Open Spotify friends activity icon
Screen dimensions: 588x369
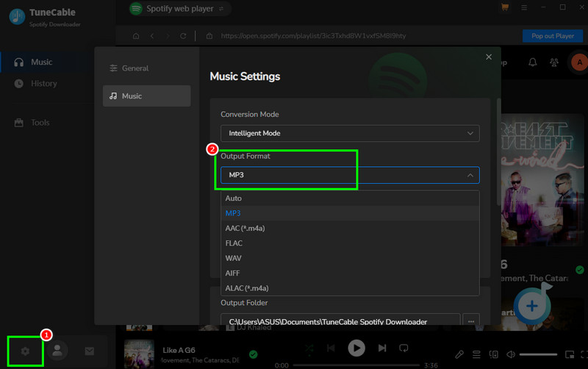click(554, 62)
